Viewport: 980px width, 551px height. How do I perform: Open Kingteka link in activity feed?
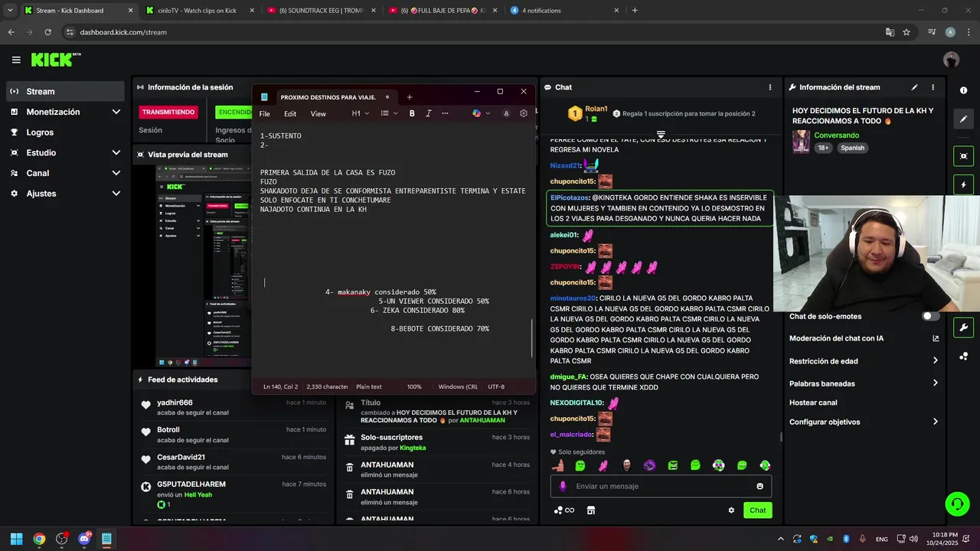(413, 448)
